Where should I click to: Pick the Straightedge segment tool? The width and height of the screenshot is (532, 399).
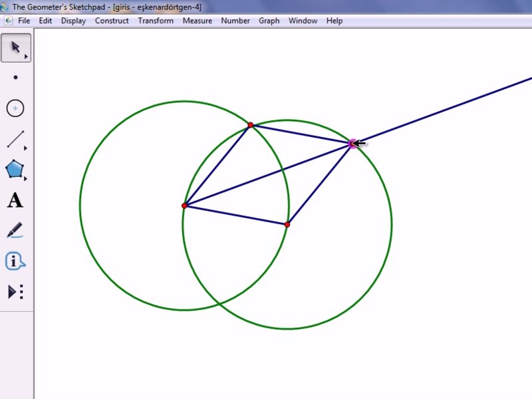tap(15, 139)
